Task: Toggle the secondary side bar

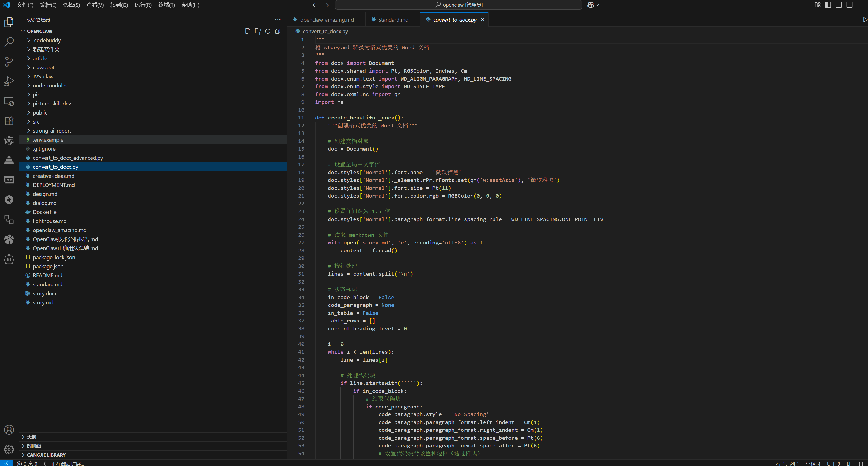Action: coord(849,5)
